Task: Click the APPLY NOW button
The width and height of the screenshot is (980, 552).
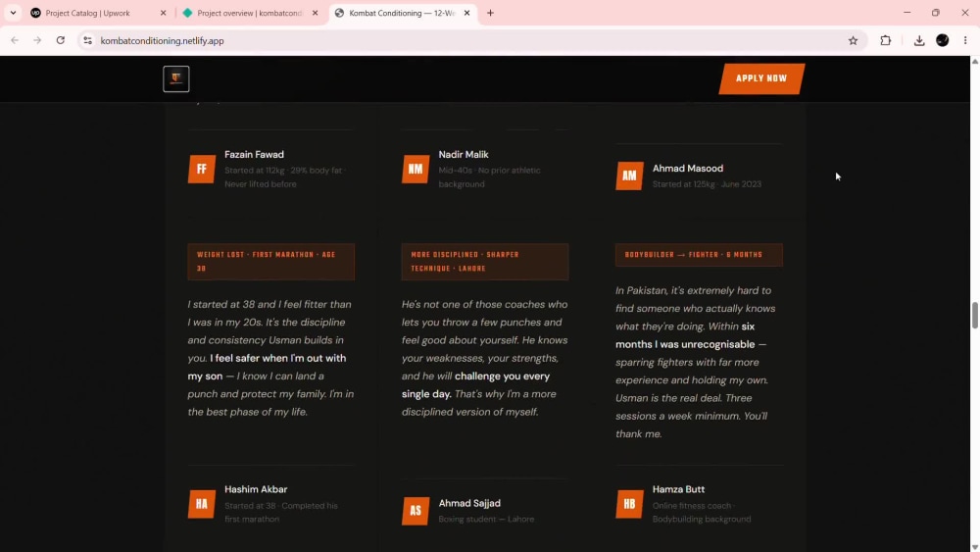Action: (x=761, y=78)
